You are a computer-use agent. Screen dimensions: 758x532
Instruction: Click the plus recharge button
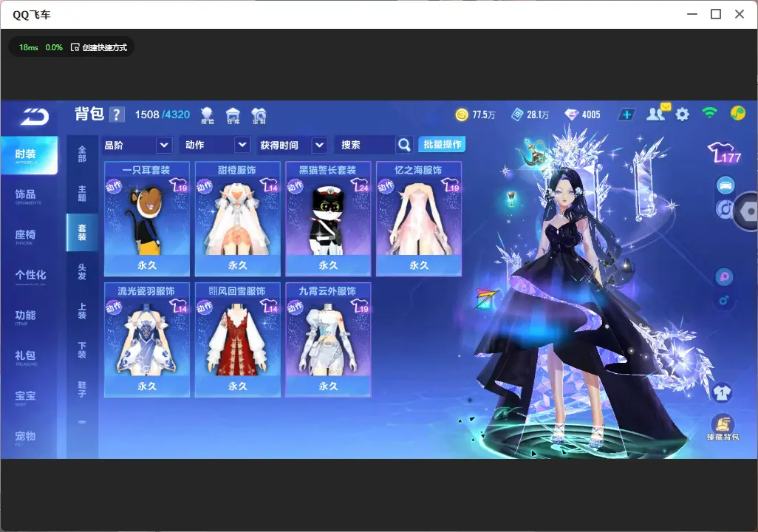coord(626,115)
